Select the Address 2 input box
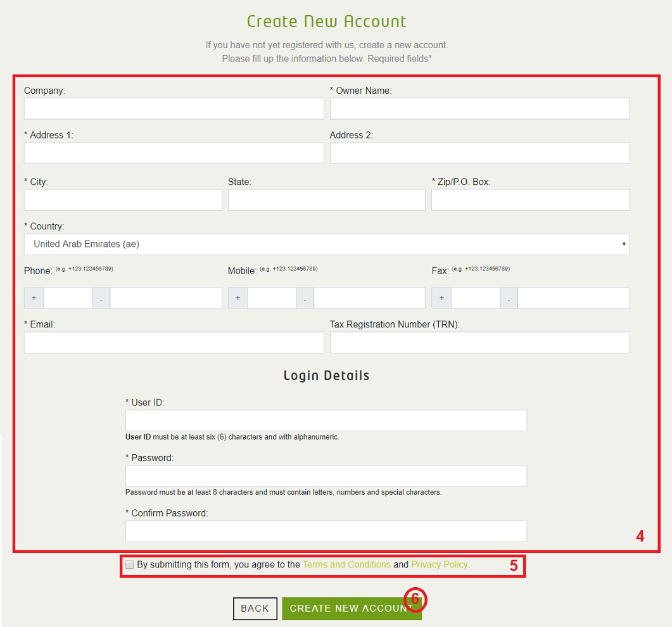Image resolution: width=672 pixels, height=627 pixels. 479,153
